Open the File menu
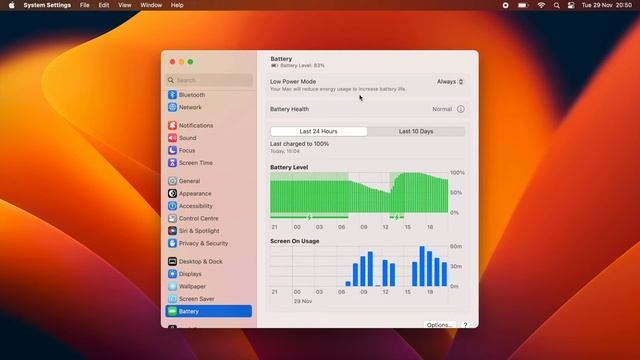The width and height of the screenshot is (640, 360). (x=84, y=5)
